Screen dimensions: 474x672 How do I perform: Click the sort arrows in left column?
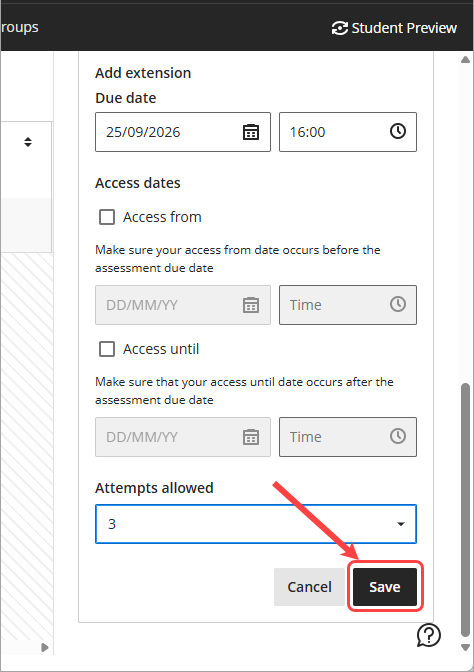pyautogui.click(x=28, y=142)
